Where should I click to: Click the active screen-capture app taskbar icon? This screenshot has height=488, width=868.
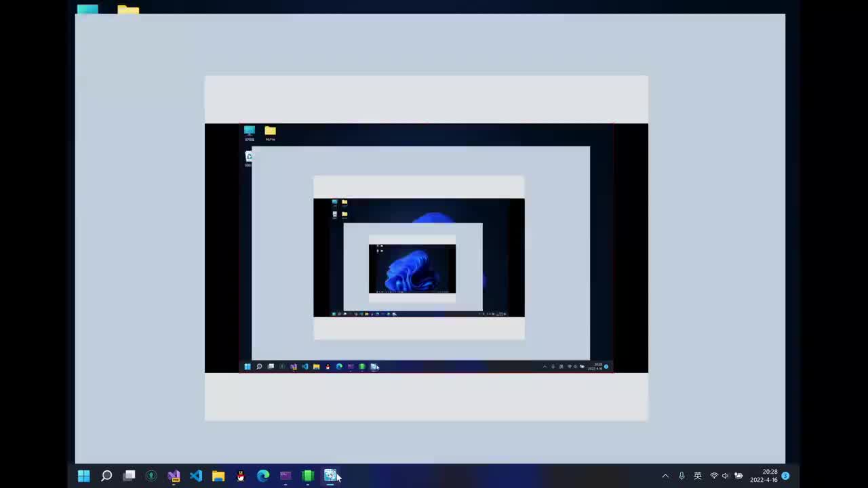coord(330,476)
